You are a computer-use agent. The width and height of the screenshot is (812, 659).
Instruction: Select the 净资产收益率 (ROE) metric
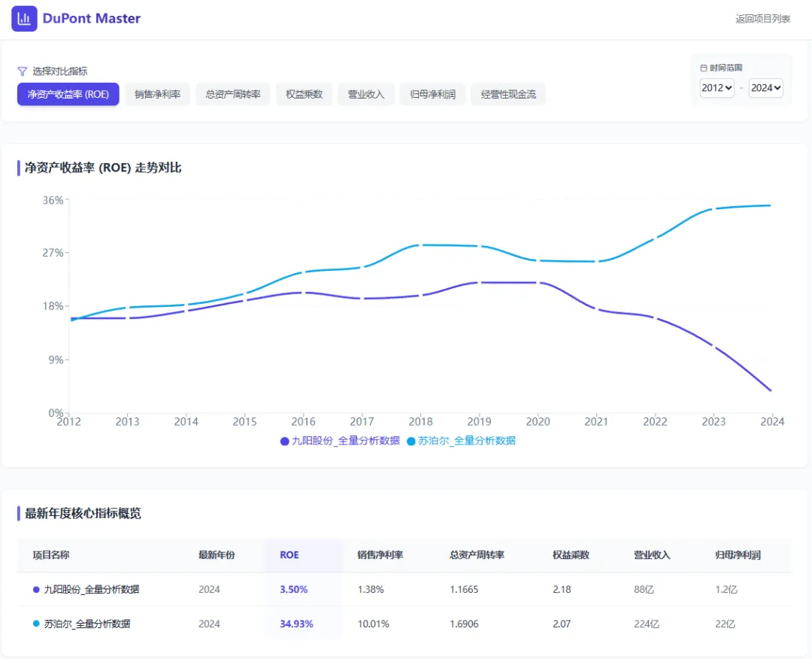(x=68, y=94)
